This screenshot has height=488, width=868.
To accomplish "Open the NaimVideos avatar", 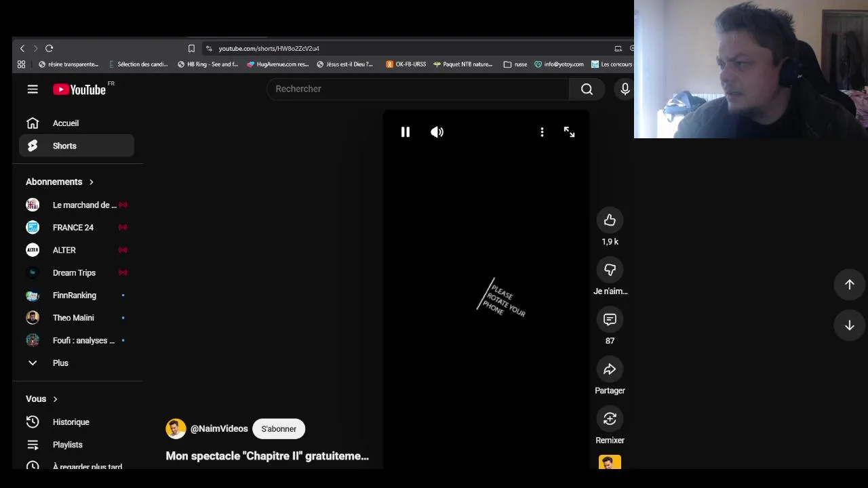I will tap(176, 429).
